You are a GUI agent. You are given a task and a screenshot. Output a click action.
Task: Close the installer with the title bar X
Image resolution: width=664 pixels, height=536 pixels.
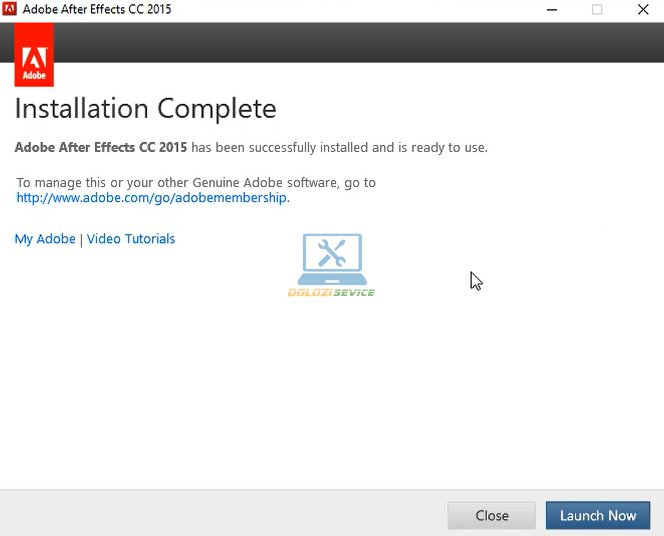tap(642, 10)
